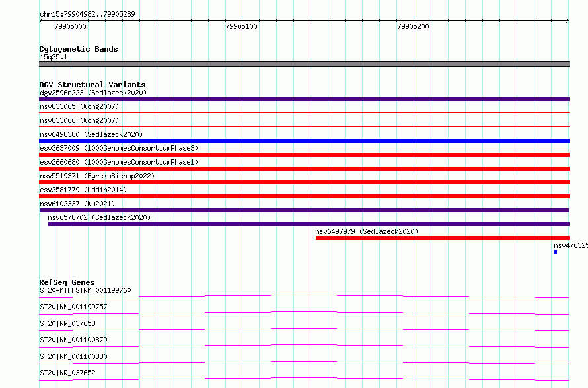Open esv2660680 (1000GenomesConsortiumPhase1) label
This screenshot has height=388, width=588.
119,162
